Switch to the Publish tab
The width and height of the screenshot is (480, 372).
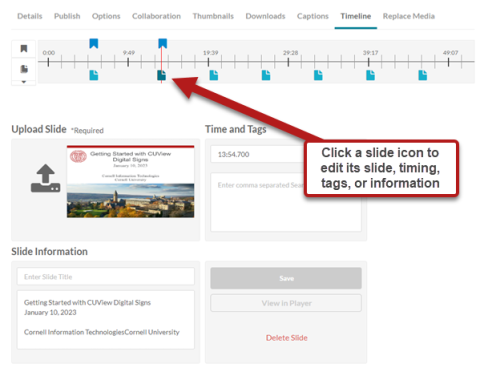[67, 16]
